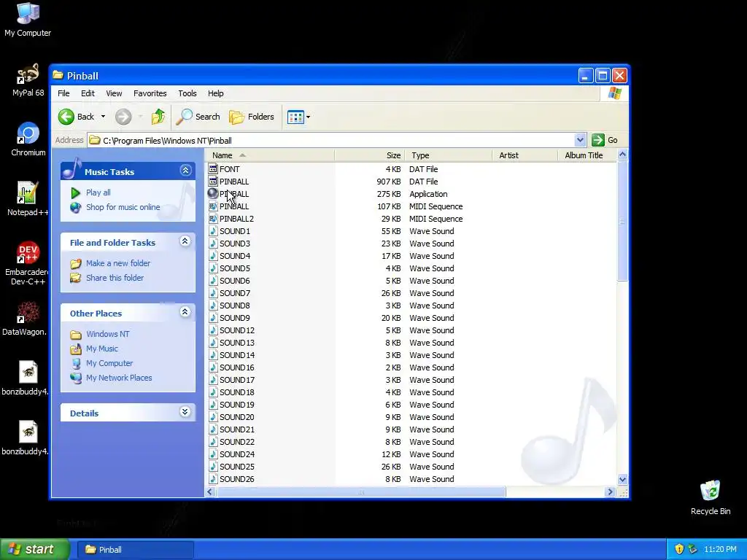The height and width of the screenshot is (560, 747).
Task: Click the Play all link
Action: pyautogui.click(x=98, y=192)
